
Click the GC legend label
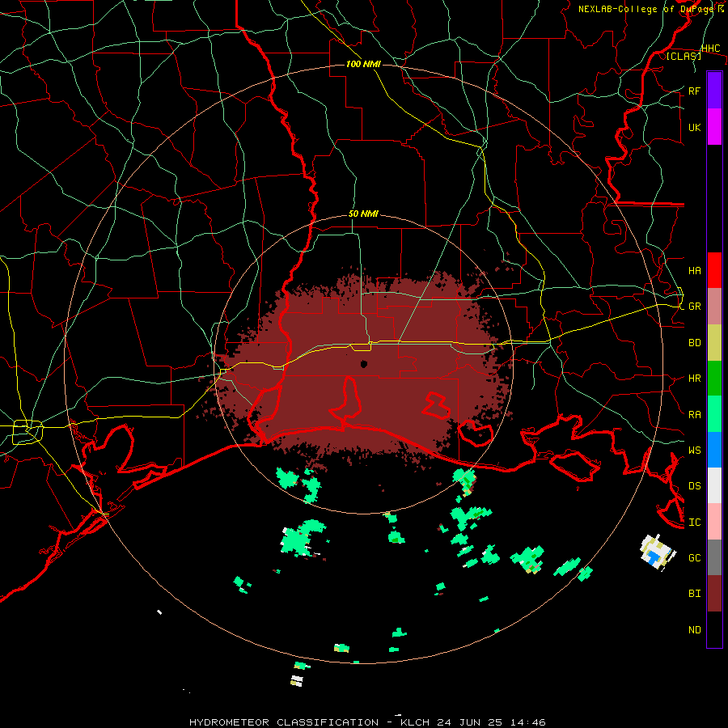(694, 558)
